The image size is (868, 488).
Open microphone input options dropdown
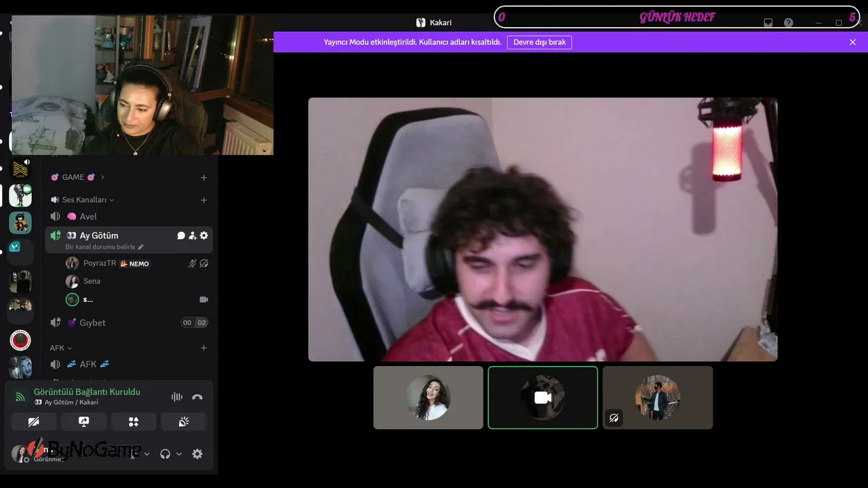[x=147, y=454]
